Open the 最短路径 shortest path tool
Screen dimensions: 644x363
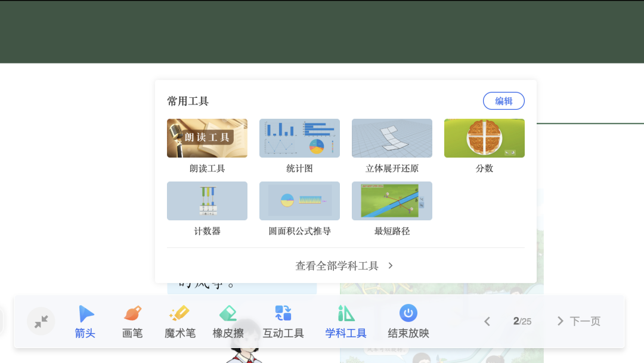392,201
